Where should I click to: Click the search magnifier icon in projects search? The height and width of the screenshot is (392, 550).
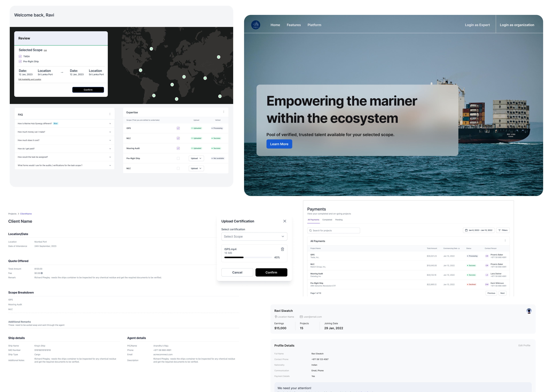[311, 230]
